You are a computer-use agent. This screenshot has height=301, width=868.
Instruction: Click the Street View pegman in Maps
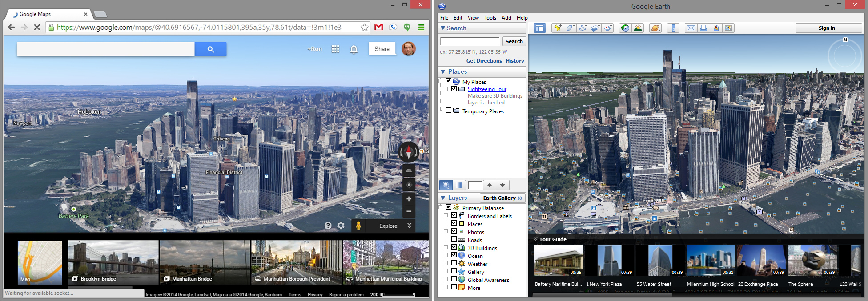tap(358, 226)
